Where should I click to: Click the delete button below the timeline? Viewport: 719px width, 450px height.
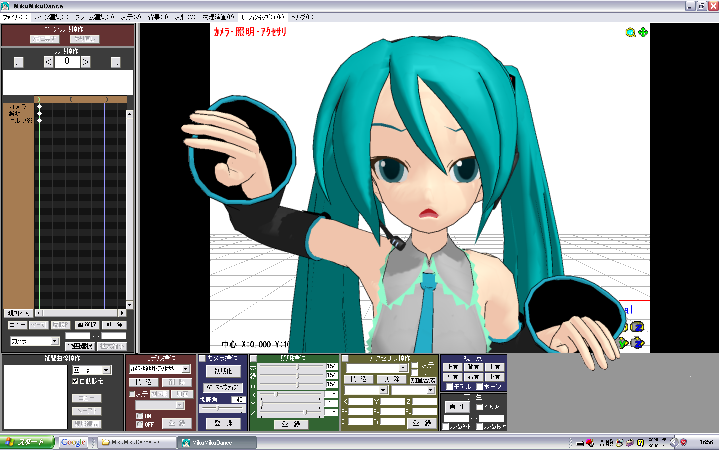click(114, 325)
